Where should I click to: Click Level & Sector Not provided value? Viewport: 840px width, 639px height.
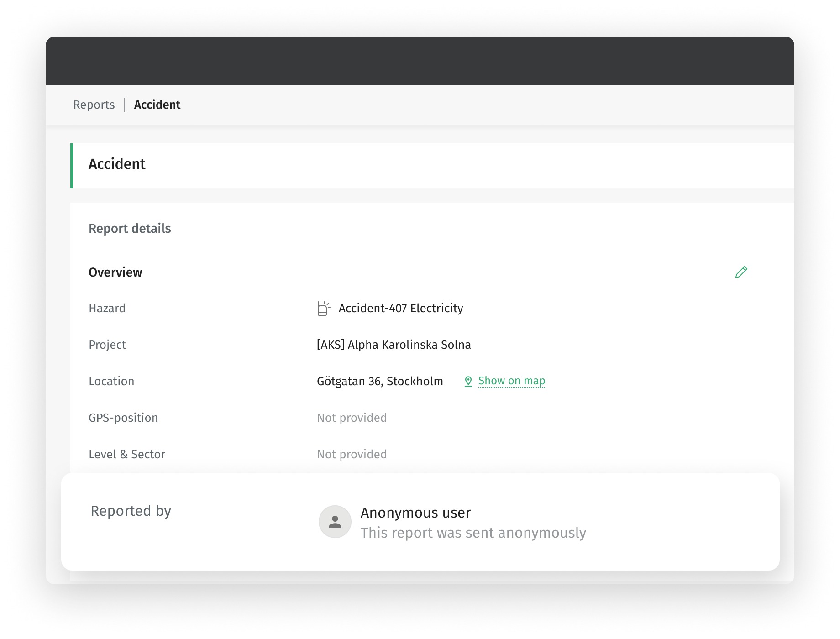(352, 454)
